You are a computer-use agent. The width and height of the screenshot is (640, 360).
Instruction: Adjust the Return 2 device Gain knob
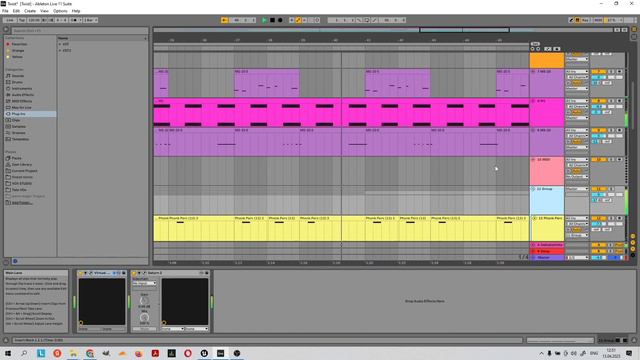144,300
